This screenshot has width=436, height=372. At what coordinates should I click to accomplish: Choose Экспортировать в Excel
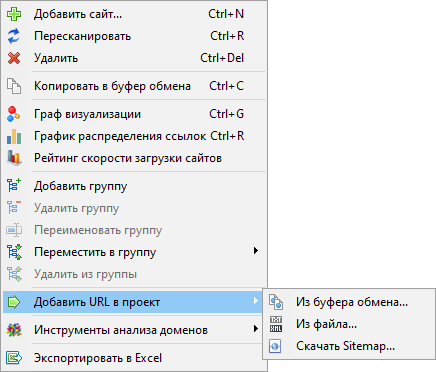(133, 358)
